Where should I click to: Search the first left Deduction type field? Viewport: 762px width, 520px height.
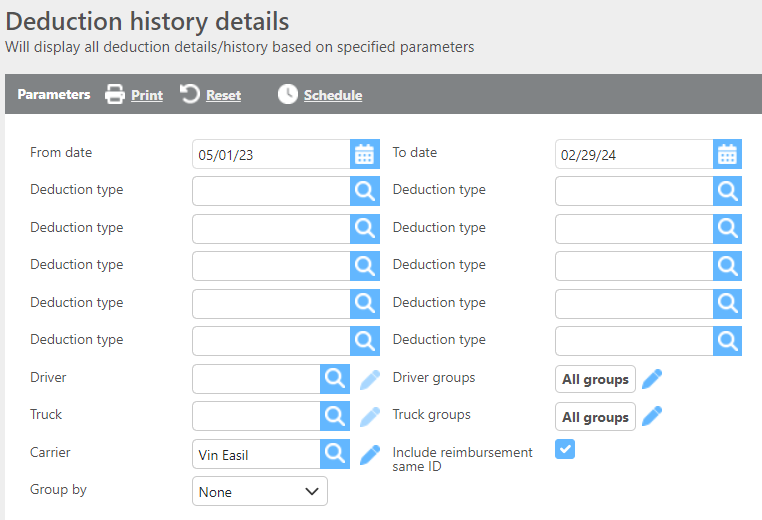point(365,191)
